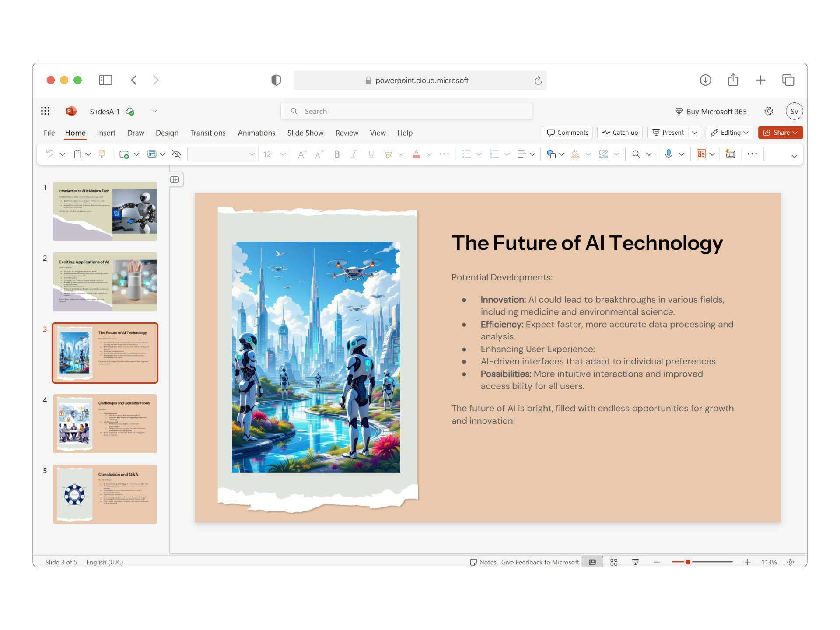840x630 pixels.
Task: Open the Find search tool
Action: [x=637, y=154]
